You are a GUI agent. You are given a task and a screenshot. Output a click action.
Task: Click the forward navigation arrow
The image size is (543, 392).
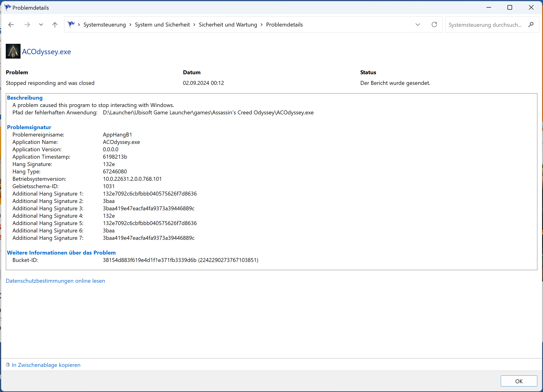(27, 25)
